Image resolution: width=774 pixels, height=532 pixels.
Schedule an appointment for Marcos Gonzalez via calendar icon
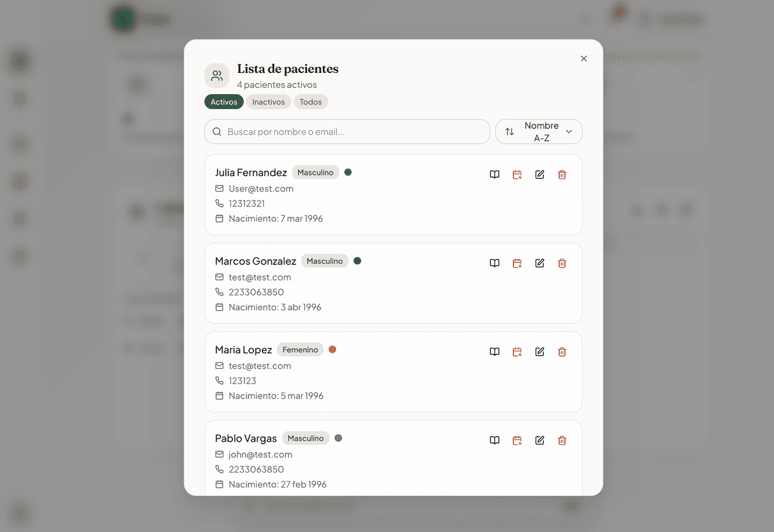[x=517, y=263]
